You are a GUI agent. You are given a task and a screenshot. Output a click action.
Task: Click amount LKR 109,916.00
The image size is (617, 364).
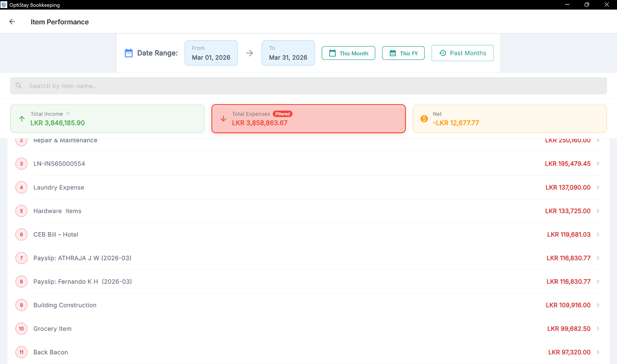coord(568,305)
